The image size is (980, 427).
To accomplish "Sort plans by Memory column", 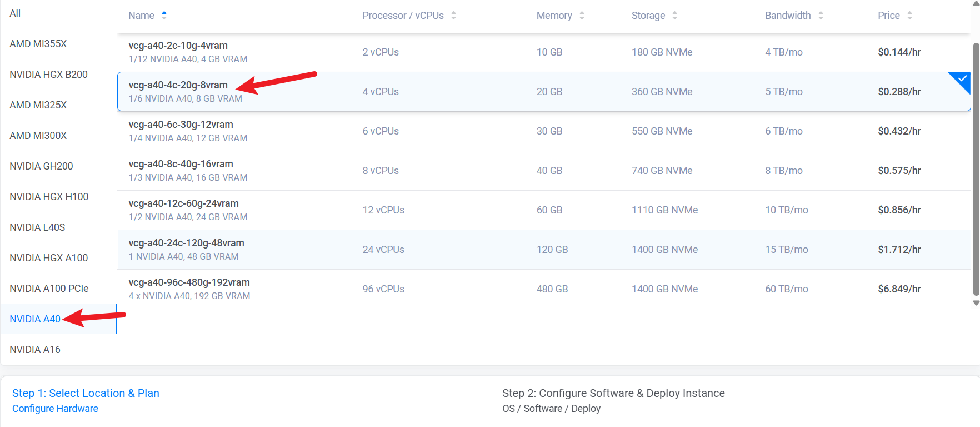I will click(582, 16).
